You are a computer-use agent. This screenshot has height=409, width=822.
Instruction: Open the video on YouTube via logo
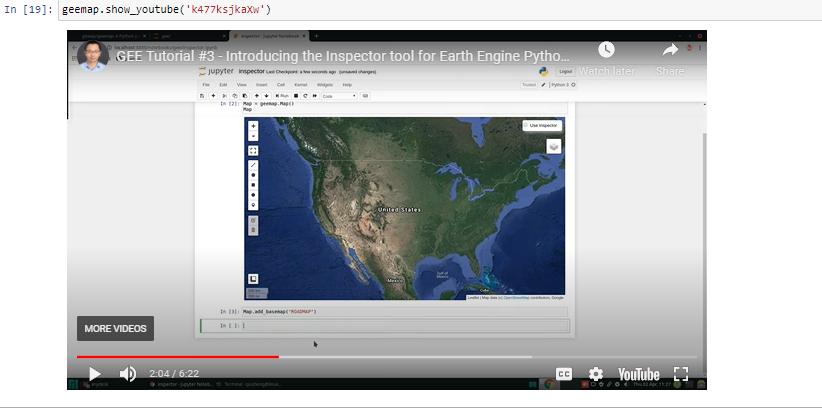click(x=638, y=374)
